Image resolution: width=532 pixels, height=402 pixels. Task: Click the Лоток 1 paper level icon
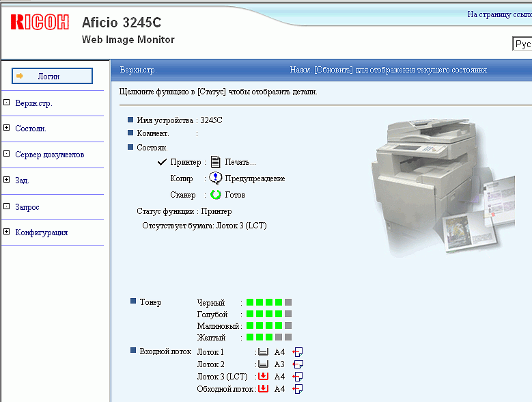(x=263, y=352)
